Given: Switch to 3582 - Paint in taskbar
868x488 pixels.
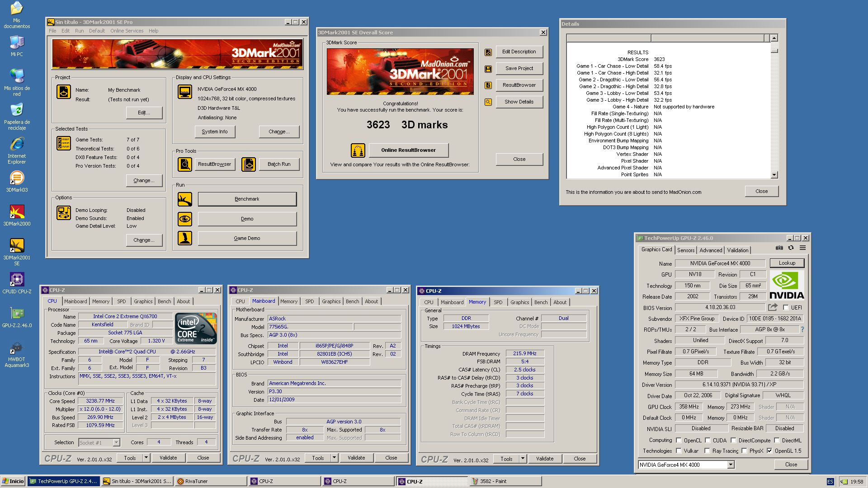Looking at the screenshot, I should [x=506, y=482].
